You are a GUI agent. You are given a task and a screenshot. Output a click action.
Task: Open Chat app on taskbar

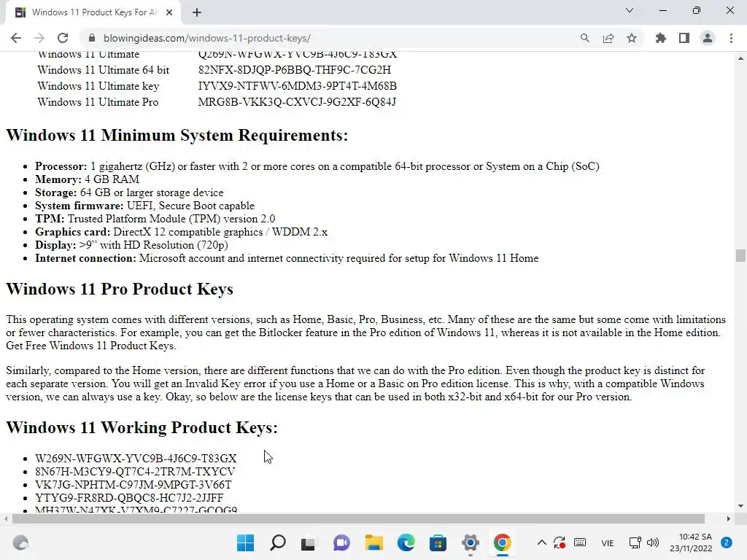341,542
